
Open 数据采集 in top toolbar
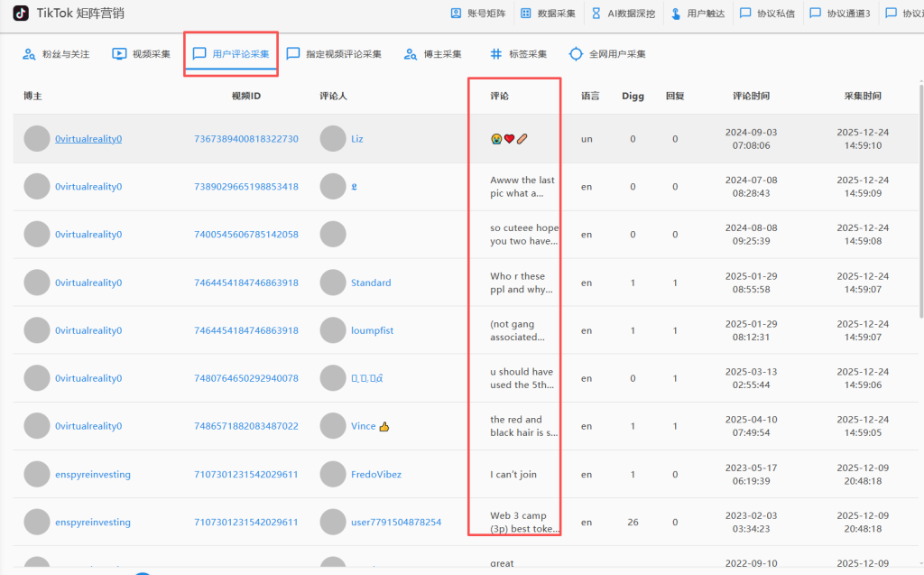click(x=549, y=14)
